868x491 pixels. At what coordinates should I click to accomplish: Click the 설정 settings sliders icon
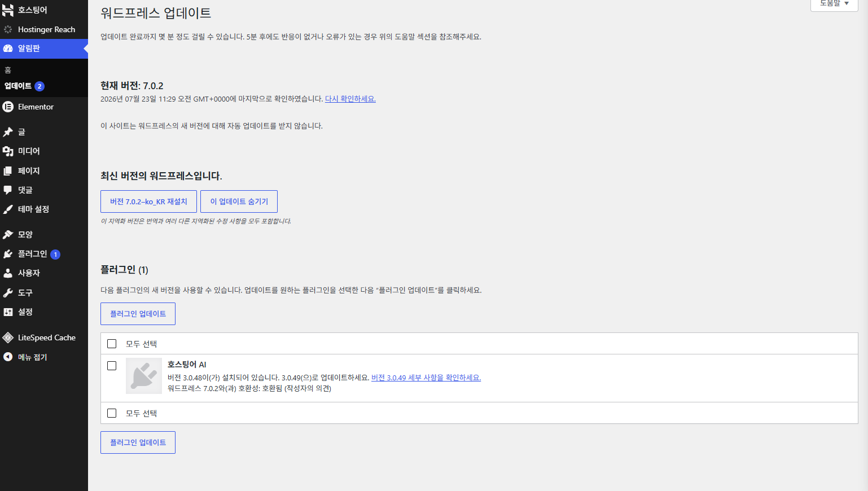(x=8, y=312)
